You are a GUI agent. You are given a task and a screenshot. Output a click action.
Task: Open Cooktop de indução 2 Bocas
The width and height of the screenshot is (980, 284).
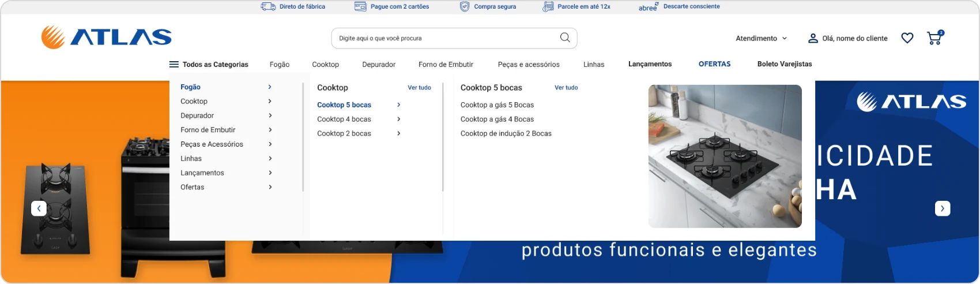coord(506,133)
